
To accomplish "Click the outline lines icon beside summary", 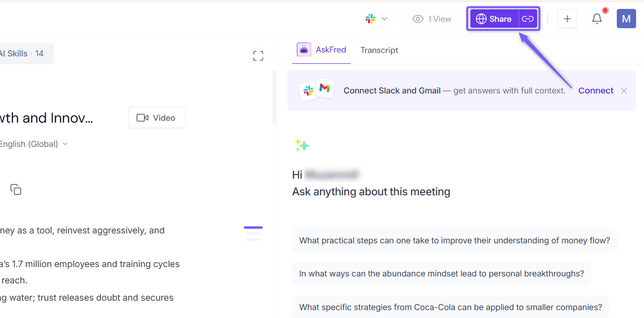I will pos(253,233).
